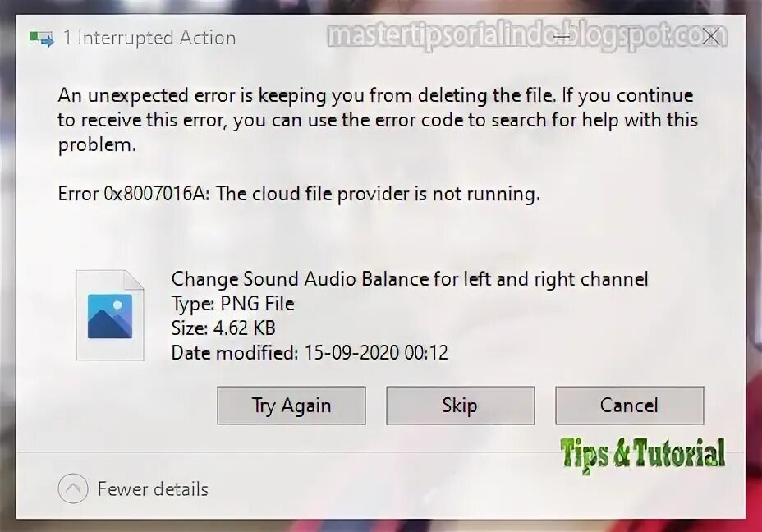The image size is (762, 532).
Task: Click the green Tips & Tutorial logo
Action: (x=643, y=454)
